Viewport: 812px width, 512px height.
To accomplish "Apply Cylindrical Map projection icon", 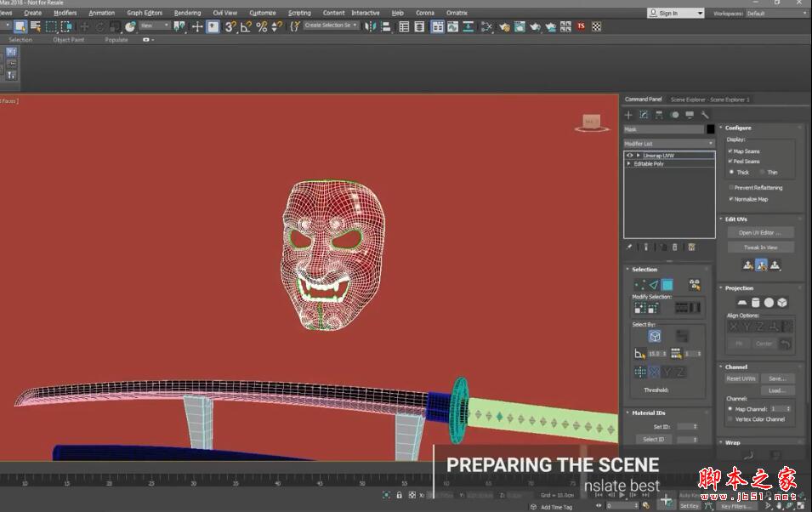I will (756, 303).
